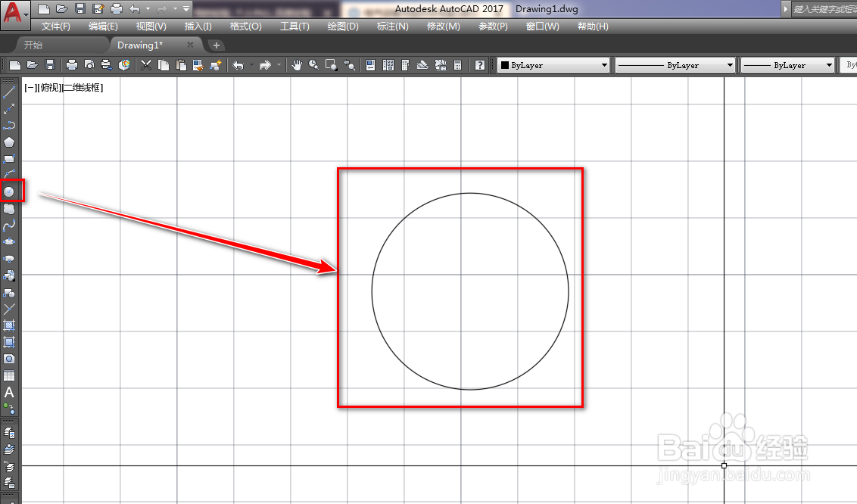Select the Ellipse Arc tool
857x504 pixels.
click(x=9, y=259)
